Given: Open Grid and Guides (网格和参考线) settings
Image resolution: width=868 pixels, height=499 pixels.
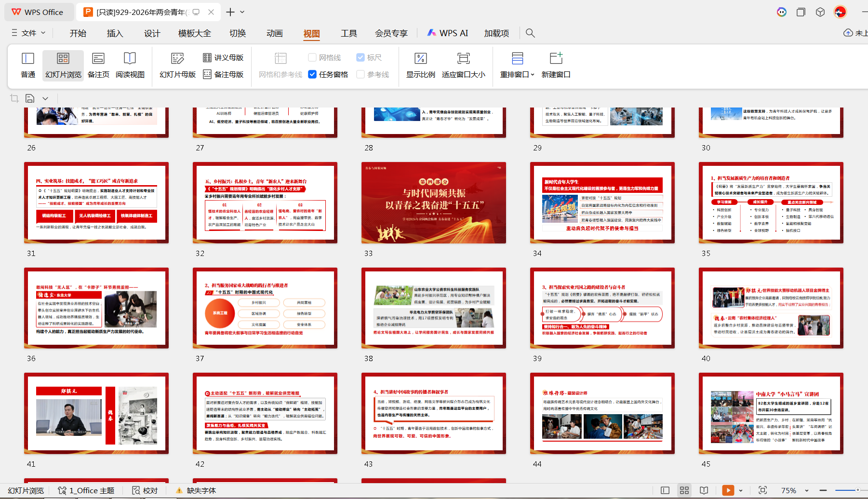Looking at the screenshot, I should coord(280,65).
